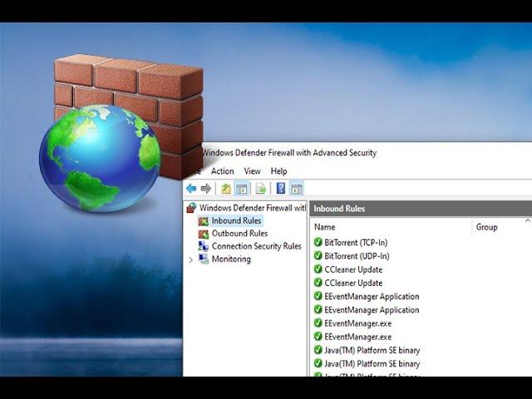Select the first EEventManager Application rule
This screenshot has width=532, height=399.
[x=372, y=297]
